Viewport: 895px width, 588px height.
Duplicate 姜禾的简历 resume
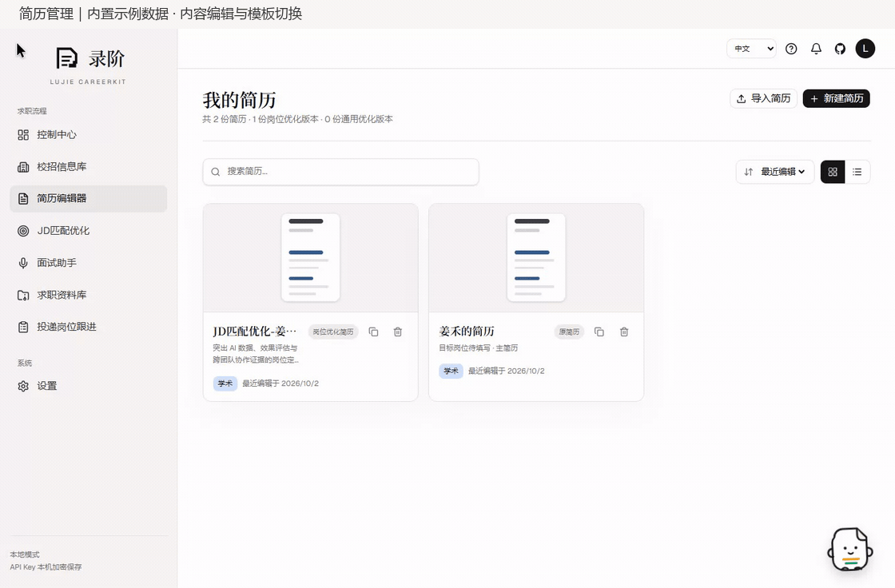click(x=599, y=332)
